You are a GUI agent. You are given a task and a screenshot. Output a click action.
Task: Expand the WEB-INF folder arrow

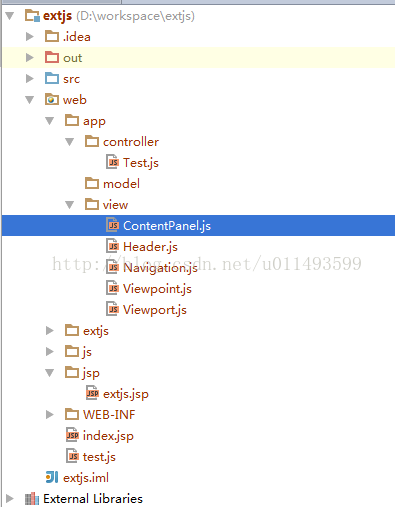click(50, 414)
